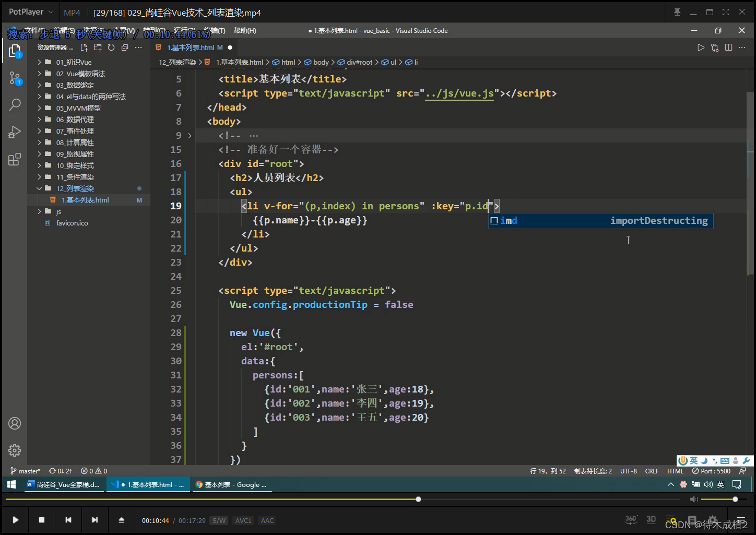Open PotPlayer preferences gear icon

click(713, 520)
